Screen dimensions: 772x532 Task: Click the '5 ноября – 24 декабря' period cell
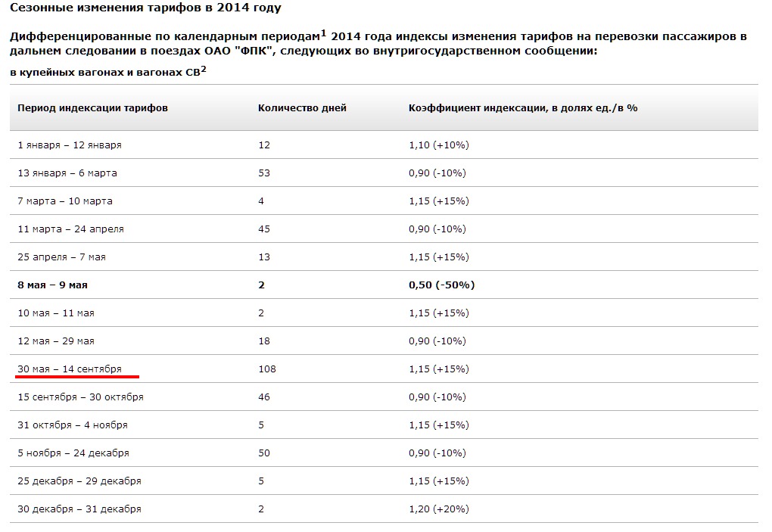tap(73, 453)
